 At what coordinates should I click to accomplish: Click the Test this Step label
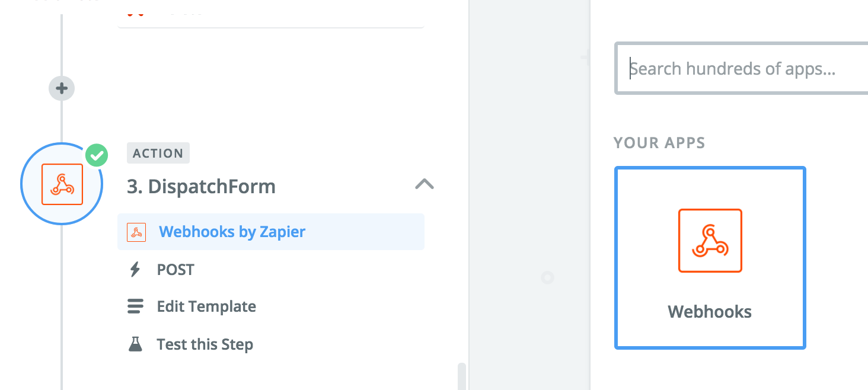pyautogui.click(x=205, y=344)
